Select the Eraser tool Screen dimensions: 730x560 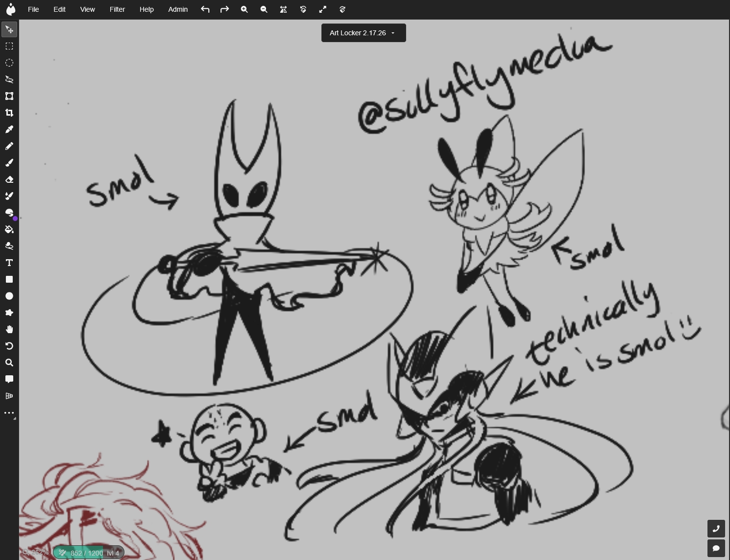[x=9, y=179]
